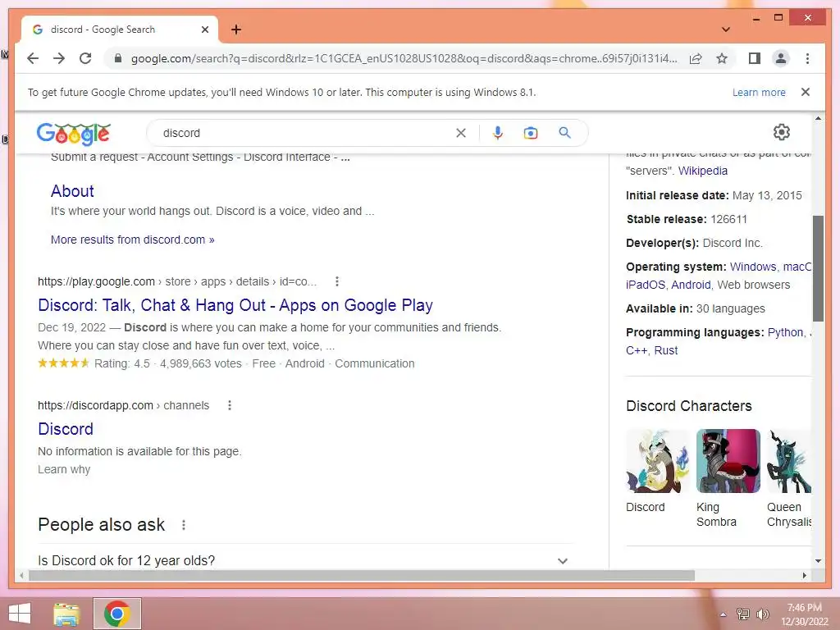This screenshot has width=840, height=630.
Task: Reload the Google search page
Action: pyautogui.click(x=85, y=58)
